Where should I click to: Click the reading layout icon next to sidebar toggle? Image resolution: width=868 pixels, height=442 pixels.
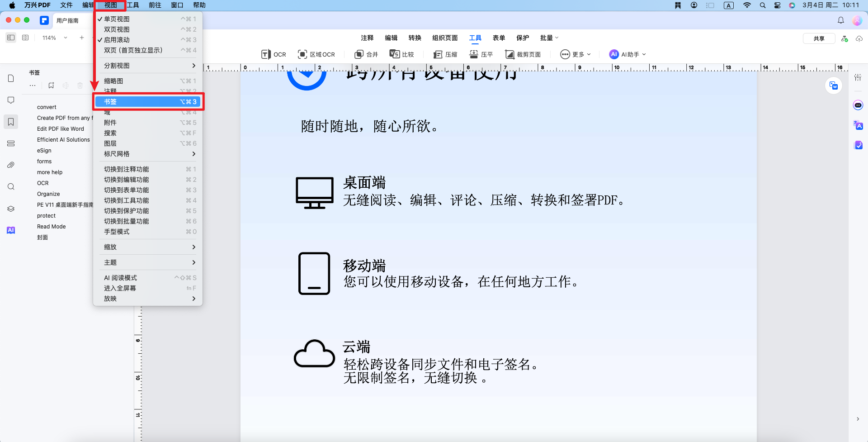click(25, 38)
